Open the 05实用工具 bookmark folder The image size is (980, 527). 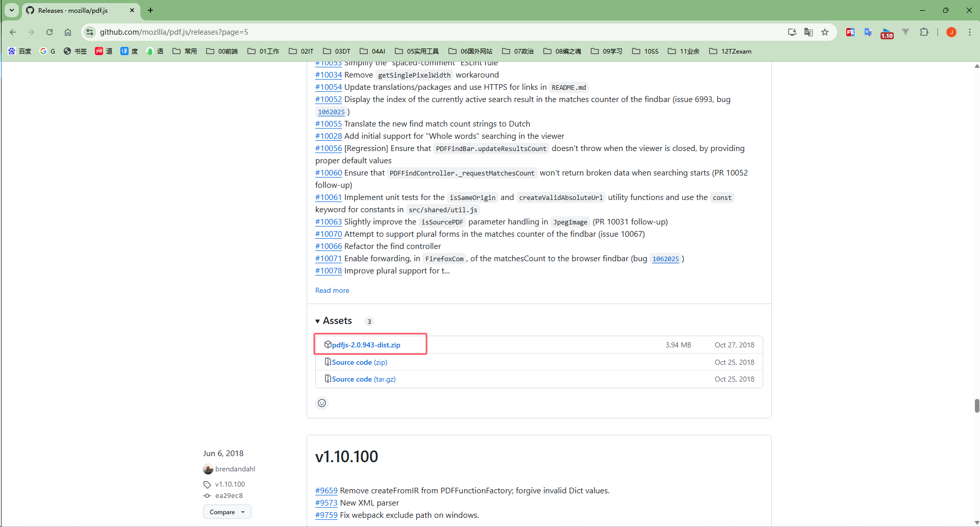(x=417, y=51)
